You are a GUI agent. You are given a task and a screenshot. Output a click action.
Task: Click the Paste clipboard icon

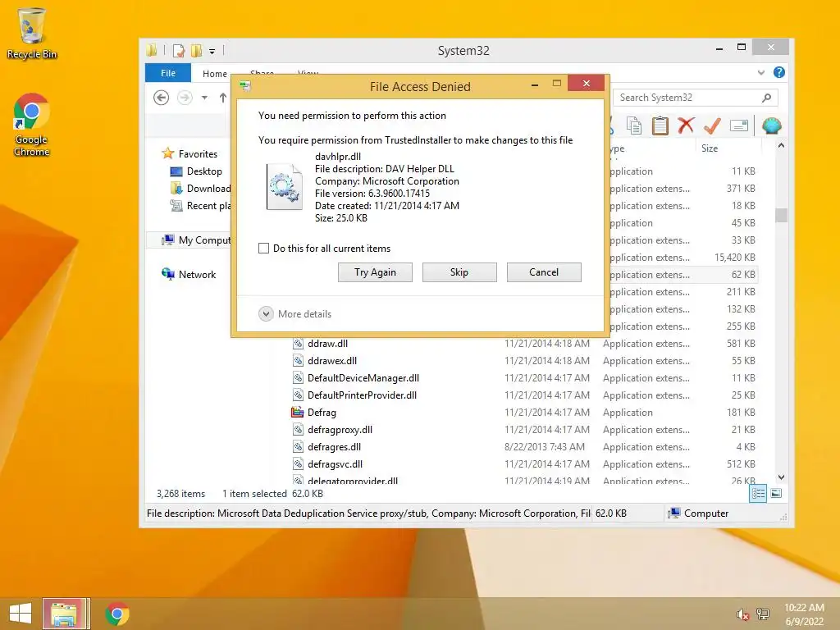(x=660, y=126)
